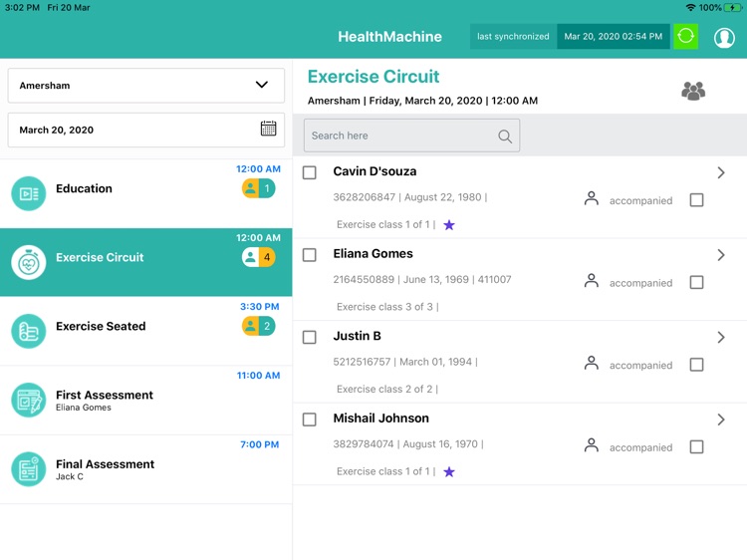Click the search magnifier icon

tap(505, 137)
